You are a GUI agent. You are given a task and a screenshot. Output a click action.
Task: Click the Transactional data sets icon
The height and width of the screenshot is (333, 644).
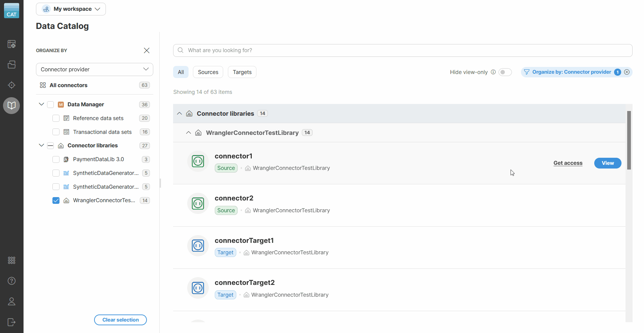point(67,132)
